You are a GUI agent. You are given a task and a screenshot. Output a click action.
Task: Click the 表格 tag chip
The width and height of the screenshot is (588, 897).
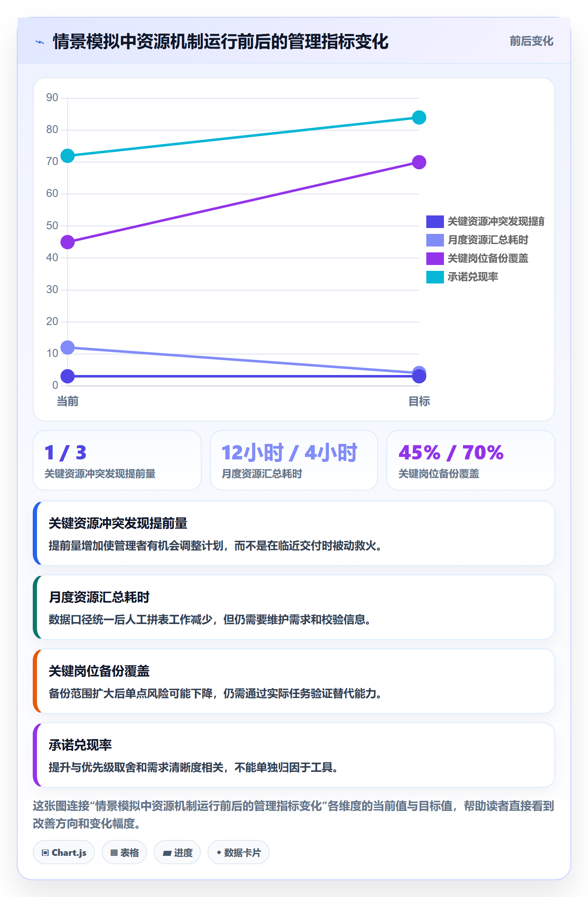(124, 852)
